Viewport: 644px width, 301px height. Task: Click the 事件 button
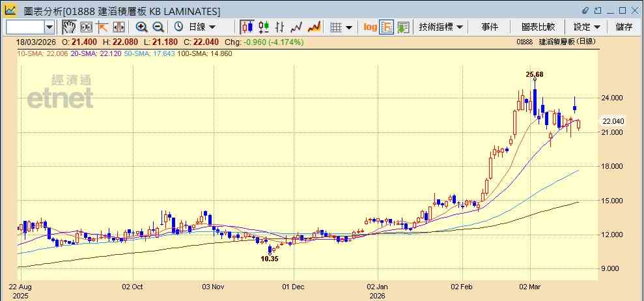click(490, 27)
